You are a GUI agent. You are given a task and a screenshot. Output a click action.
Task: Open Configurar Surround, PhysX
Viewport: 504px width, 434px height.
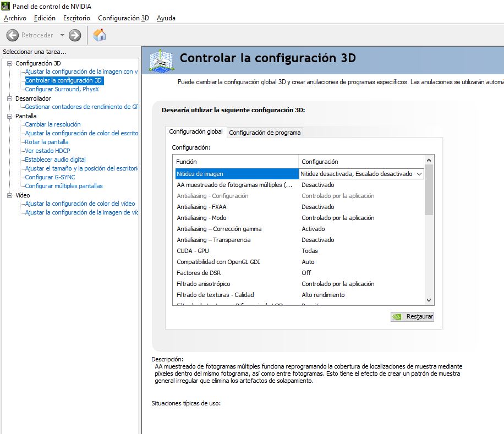[62, 89]
